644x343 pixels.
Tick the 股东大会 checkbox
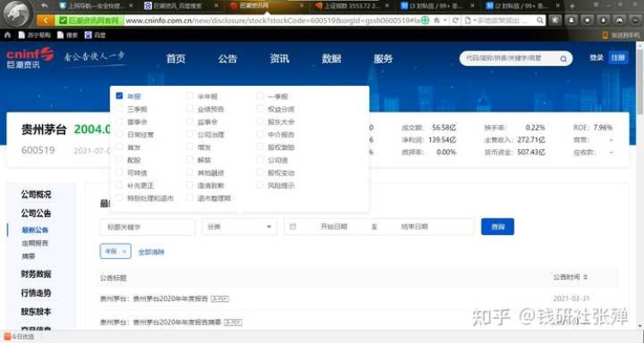pyautogui.click(x=260, y=122)
